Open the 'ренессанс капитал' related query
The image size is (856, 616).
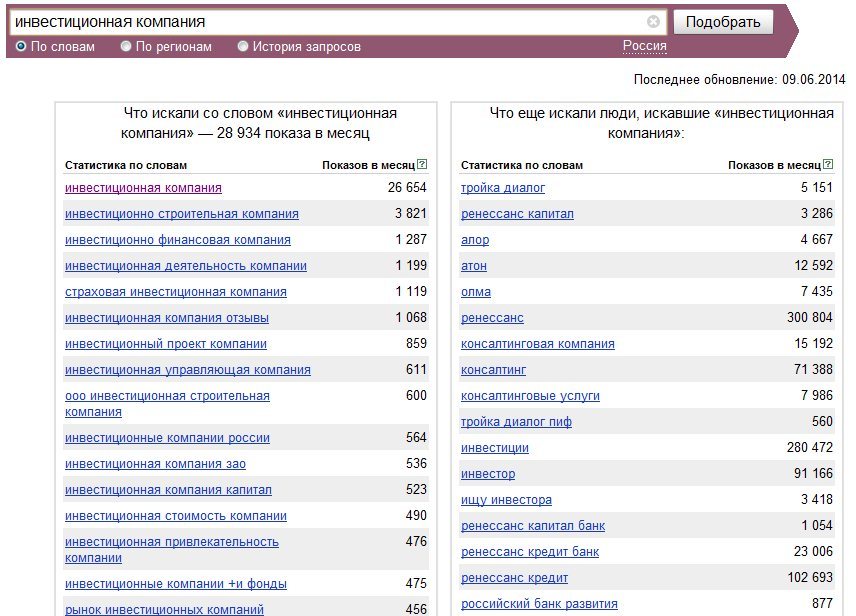(517, 214)
